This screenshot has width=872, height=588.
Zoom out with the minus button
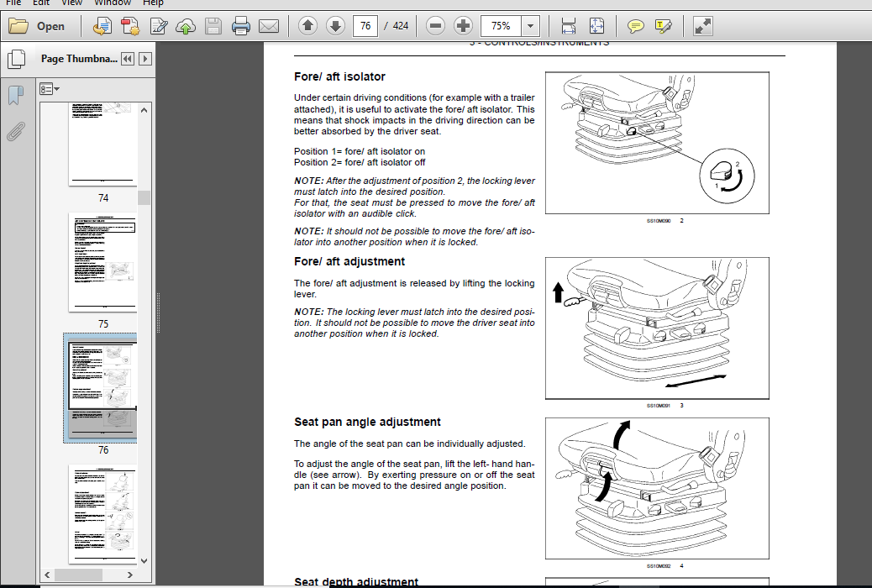(435, 26)
